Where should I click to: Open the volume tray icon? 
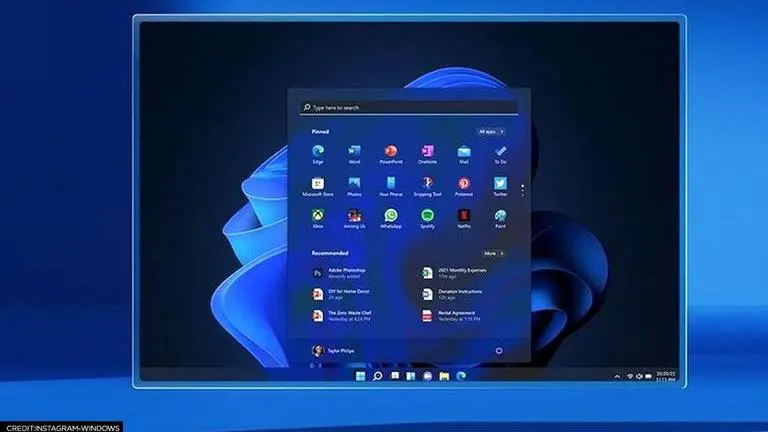(x=639, y=376)
